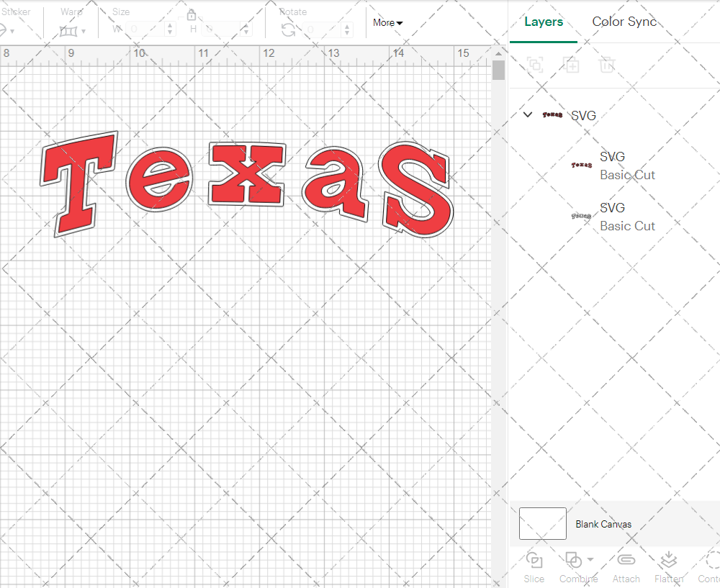Click the Contour icon
Viewport: 720px width, 588px height.
tap(711, 561)
